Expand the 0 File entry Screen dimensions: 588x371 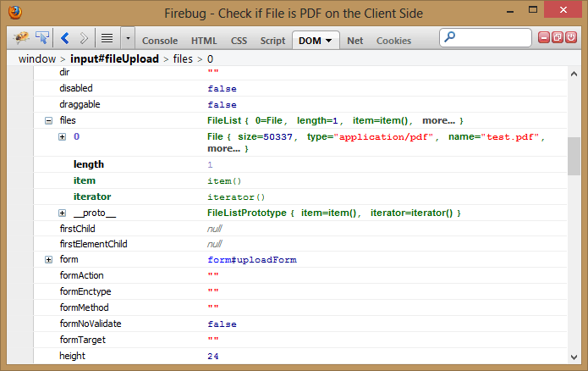click(x=63, y=137)
